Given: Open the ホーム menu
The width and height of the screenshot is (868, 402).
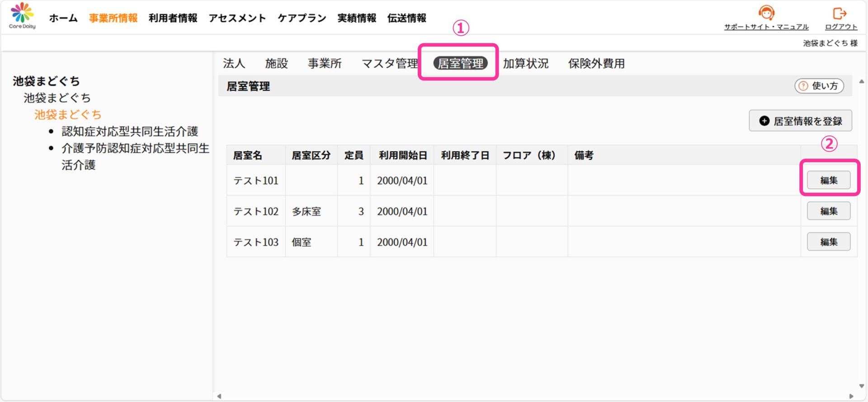Looking at the screenshot, I should pos(63,18).
